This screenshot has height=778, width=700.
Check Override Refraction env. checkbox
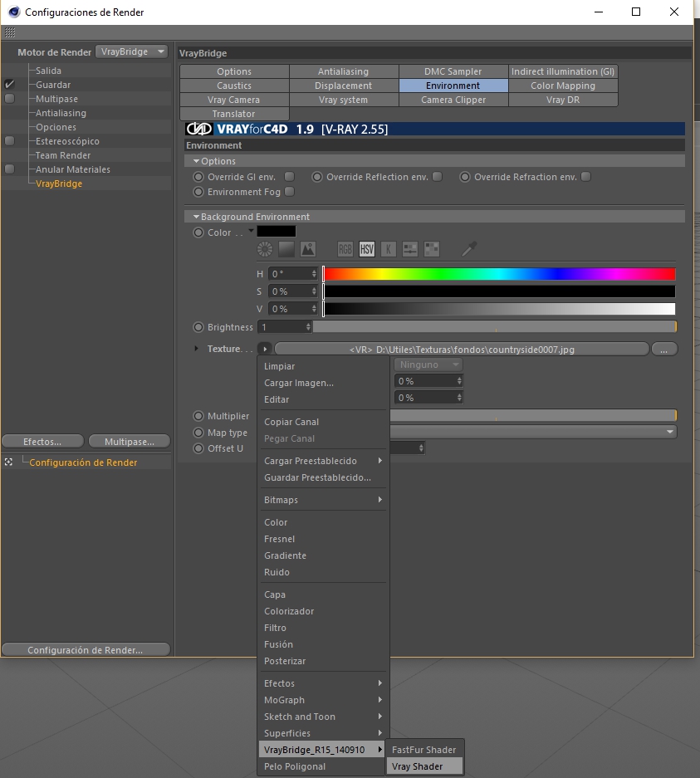point(586,177)
